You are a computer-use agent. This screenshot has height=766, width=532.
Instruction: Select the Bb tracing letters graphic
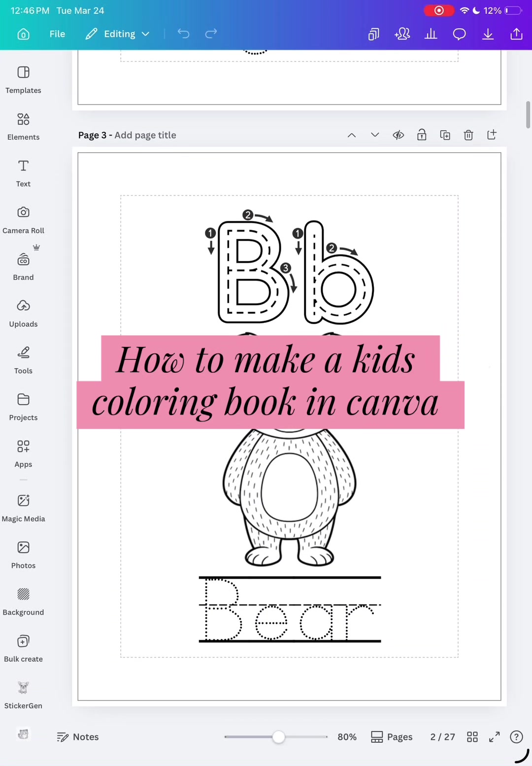coord(290,268)
